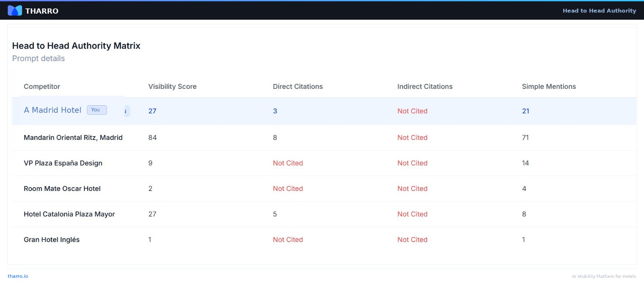Click 'Head to Head Authority' in the top bar
Image resolution: width=644 pixels, height=283 pixels.
pyautogui.click(x=599, y=11)
